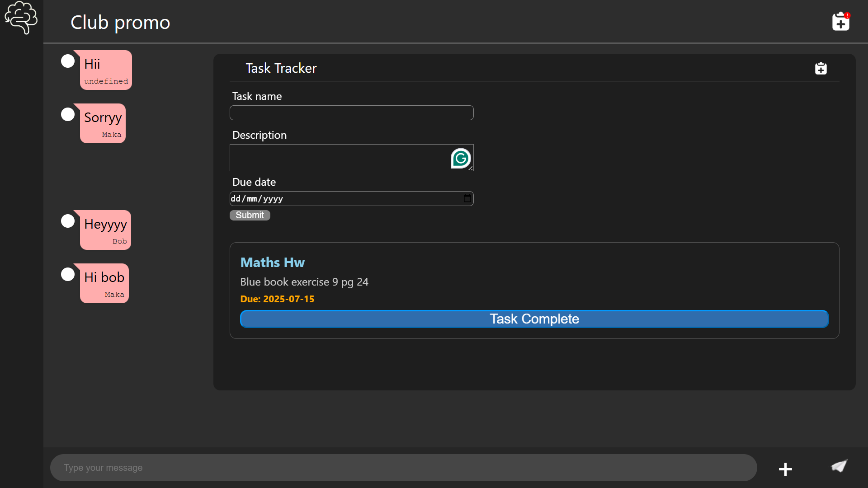Click the Task Tracker panel clipboard icon
Viewport: 868px width, 488px height.
coord(821,68)
